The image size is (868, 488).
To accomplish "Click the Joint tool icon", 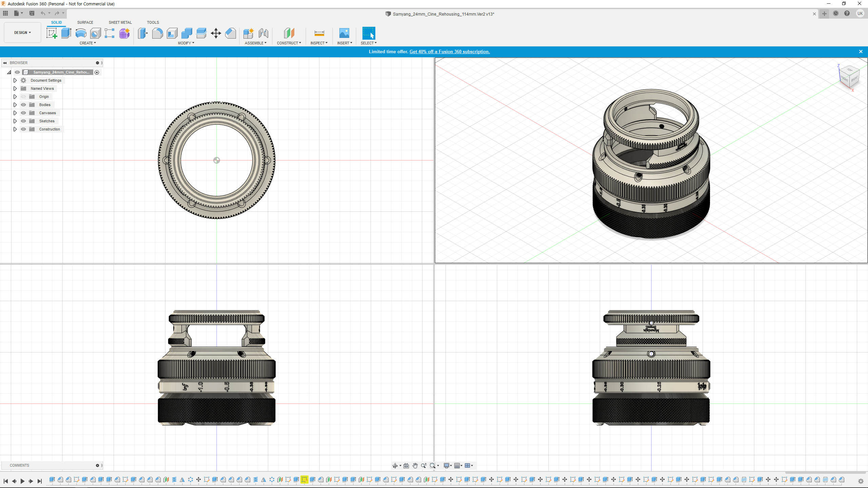I will point(263,33).
